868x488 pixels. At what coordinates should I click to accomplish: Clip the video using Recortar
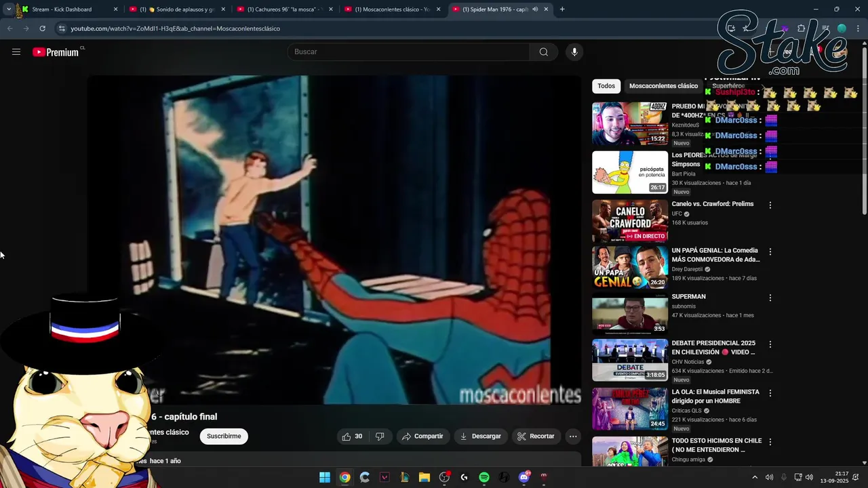coord(536,436)
